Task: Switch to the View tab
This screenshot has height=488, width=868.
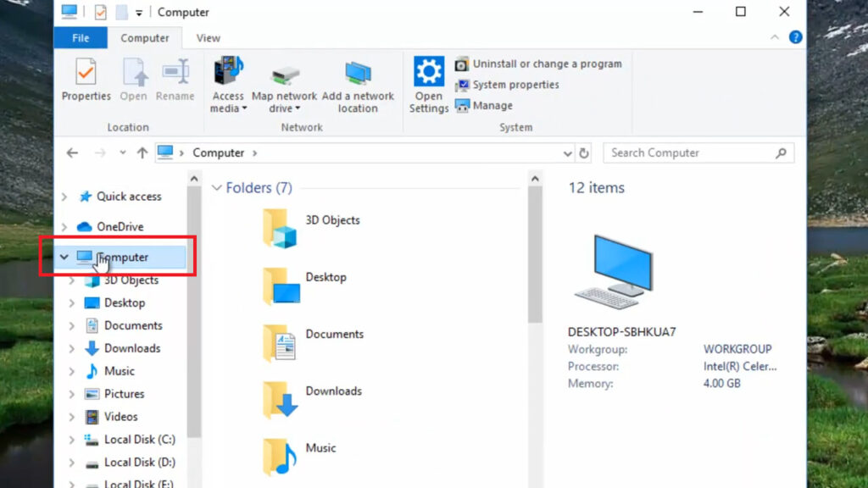Action: coord(208,37)
